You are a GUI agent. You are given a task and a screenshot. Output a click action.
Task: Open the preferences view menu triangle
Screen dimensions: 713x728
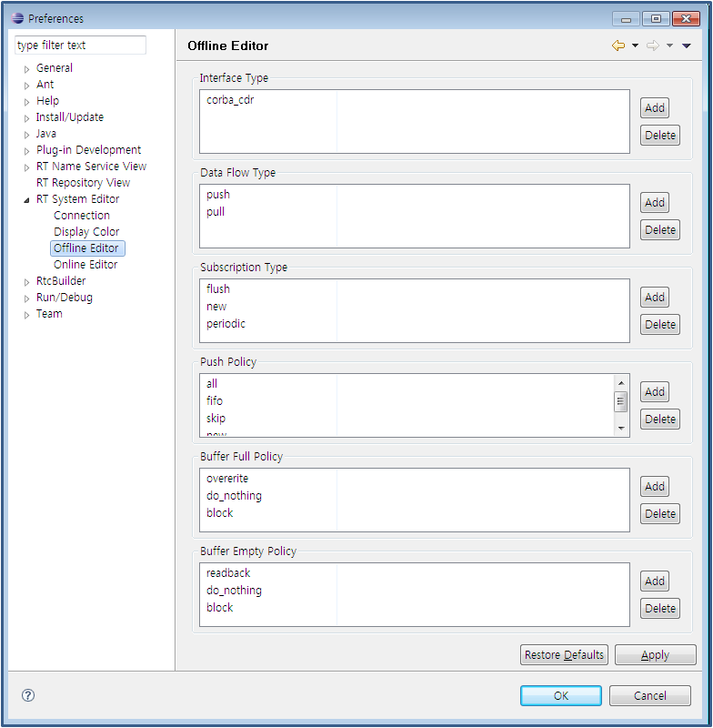686,45
